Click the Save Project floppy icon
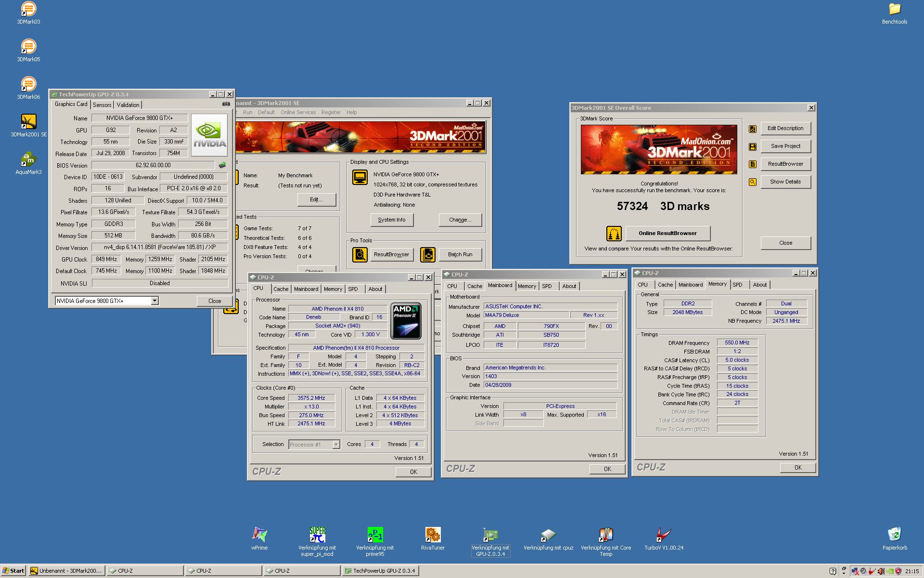The height and width of the screenshot is (578, 924). tap(753, 146)
